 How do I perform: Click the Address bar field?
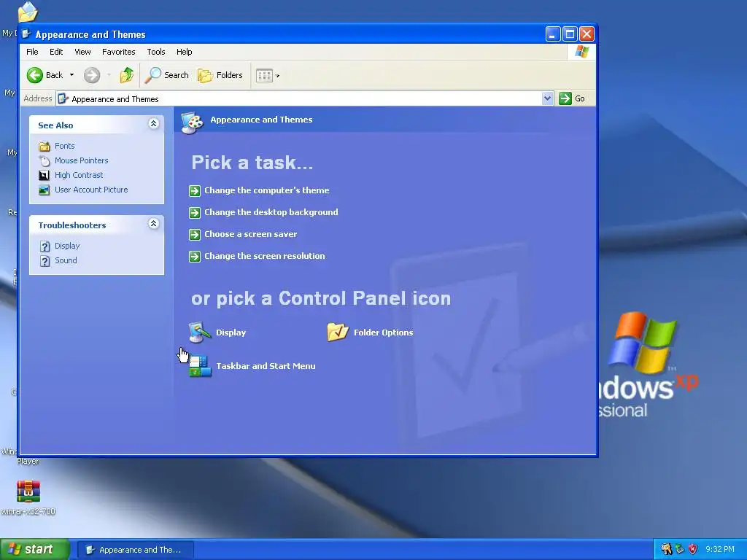304,98
